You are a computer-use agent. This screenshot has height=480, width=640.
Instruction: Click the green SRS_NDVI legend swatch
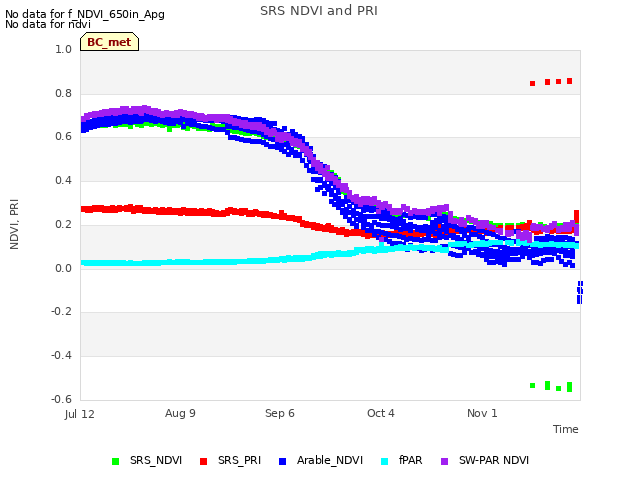coord(116,461)
